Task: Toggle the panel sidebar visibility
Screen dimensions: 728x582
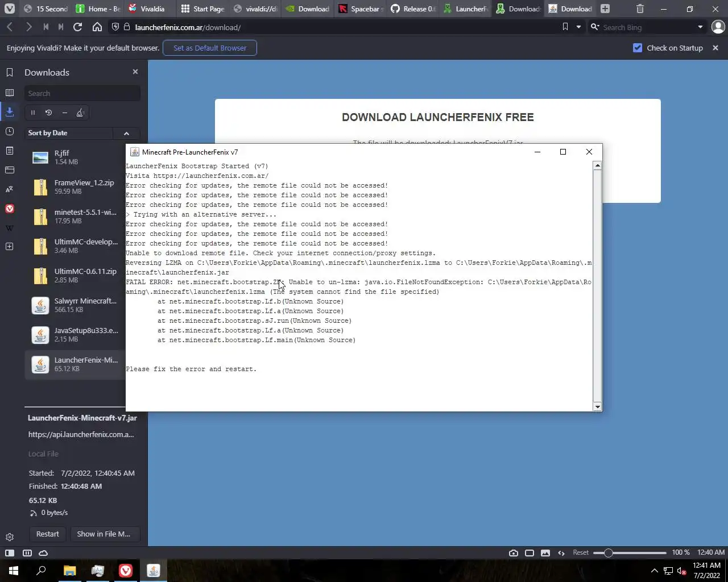Action: [10, 552]
